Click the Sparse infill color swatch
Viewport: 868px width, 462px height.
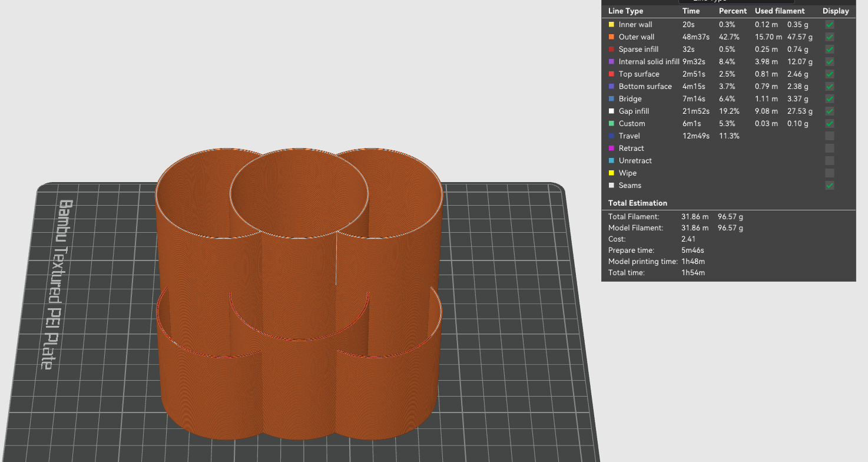[x=611, y=49]
